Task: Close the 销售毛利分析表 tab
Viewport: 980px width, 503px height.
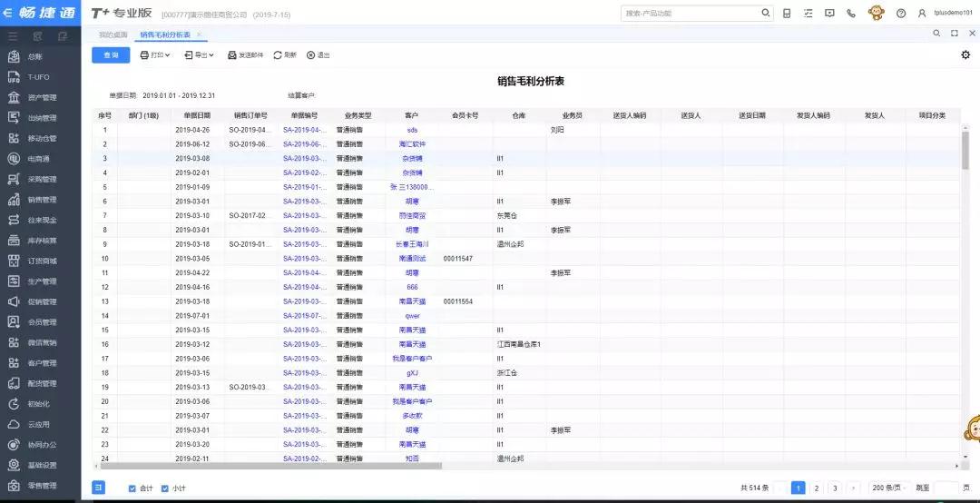Action: point(199,35)
